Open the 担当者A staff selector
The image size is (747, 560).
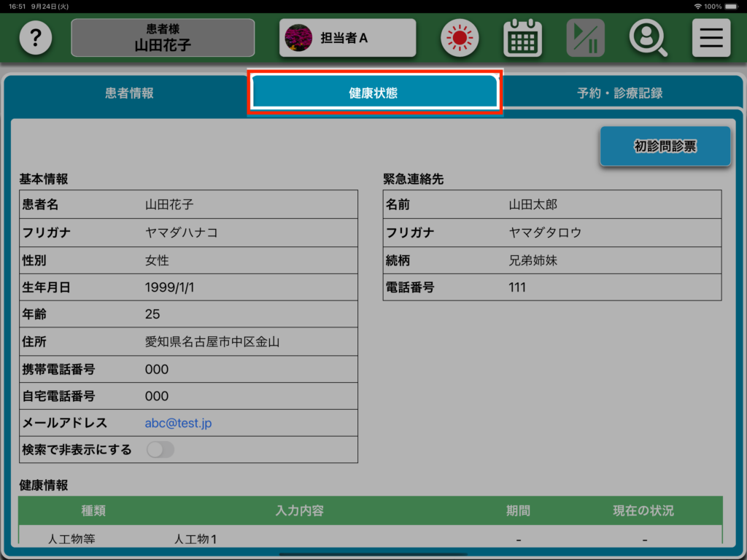tap(347, 38)
